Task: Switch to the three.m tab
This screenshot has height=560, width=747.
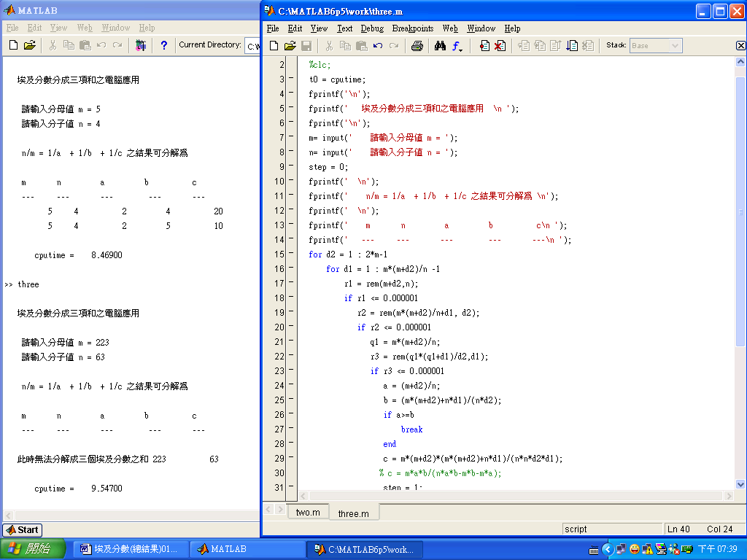Action: tap(354, 513)
